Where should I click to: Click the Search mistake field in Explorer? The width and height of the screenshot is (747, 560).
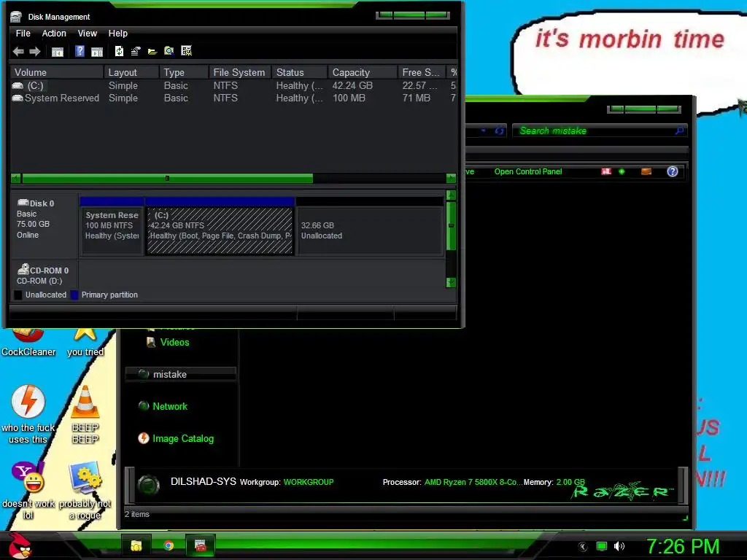(x=595, y=131)
